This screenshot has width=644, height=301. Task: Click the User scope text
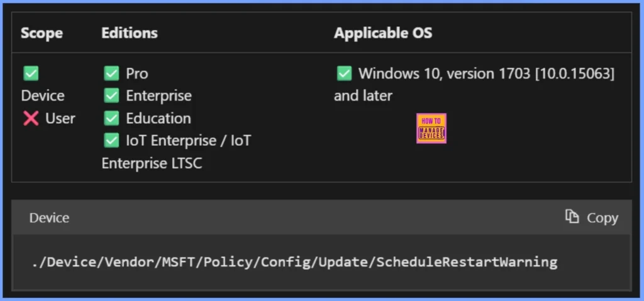(x=60, y=118)
